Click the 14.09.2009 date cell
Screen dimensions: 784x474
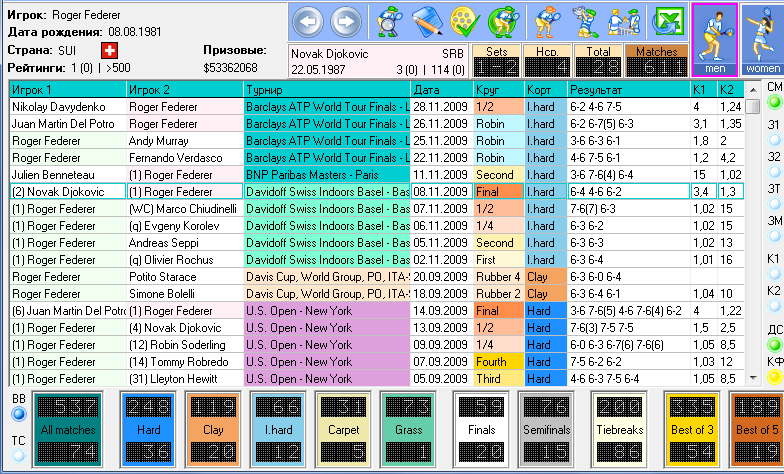click(x=442, y=311)
